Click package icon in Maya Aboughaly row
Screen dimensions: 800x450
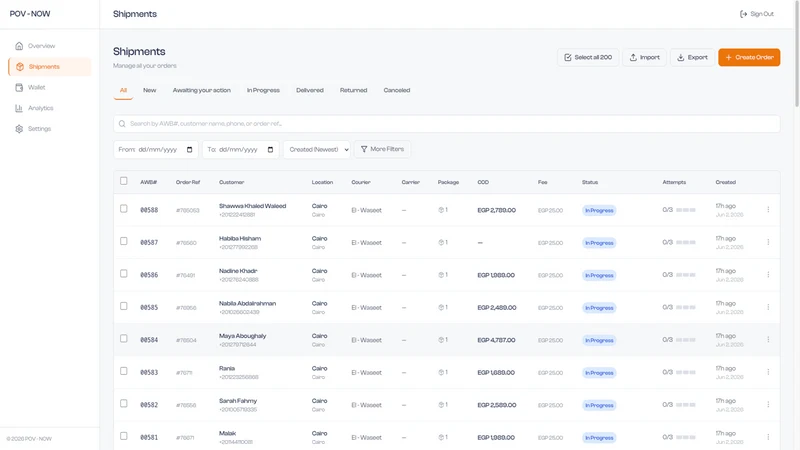441,340
